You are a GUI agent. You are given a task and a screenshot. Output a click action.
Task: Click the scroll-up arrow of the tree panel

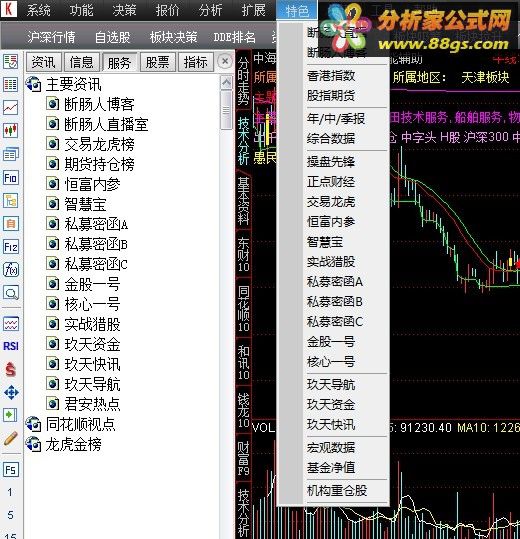coord(226,82)
